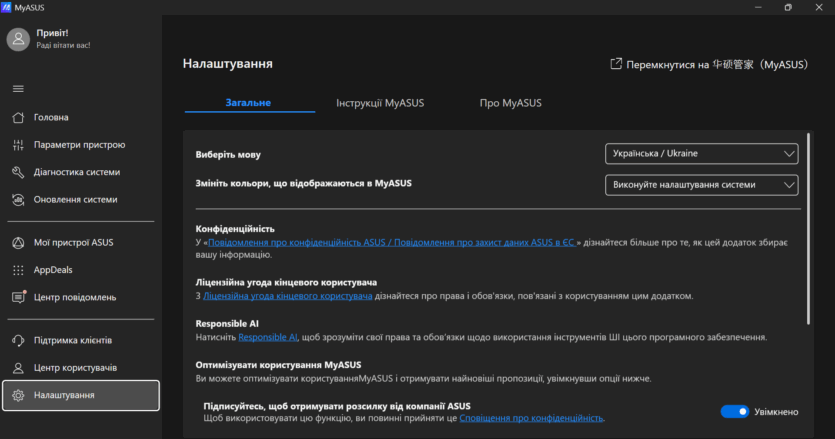Open Діагностика системи diagnostics icon

point(17,172)
